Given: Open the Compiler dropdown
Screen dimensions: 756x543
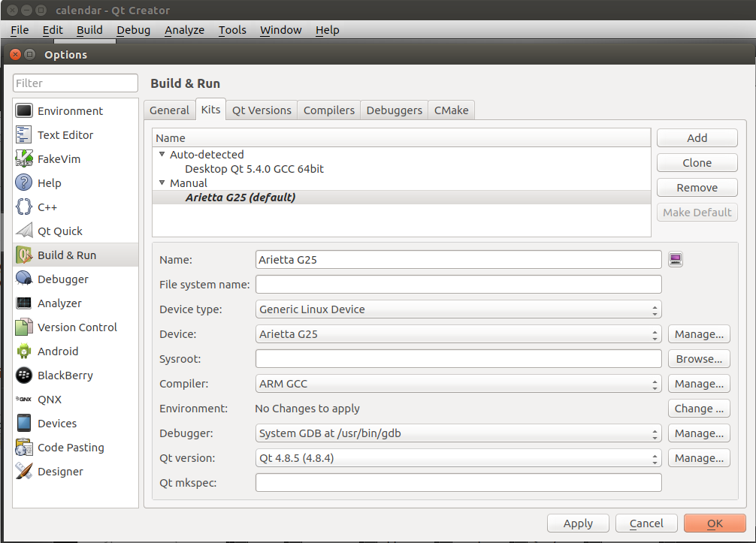Looking at the screenshot, I should [x=458, y=384].
